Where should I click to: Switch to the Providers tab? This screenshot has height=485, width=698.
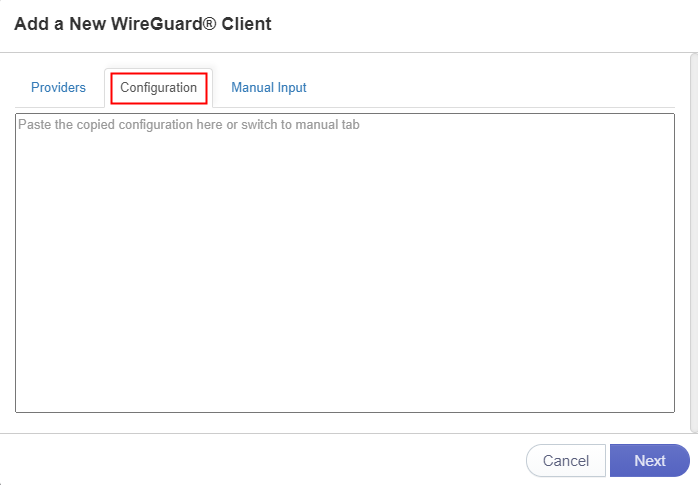click(x=58, y=88)
